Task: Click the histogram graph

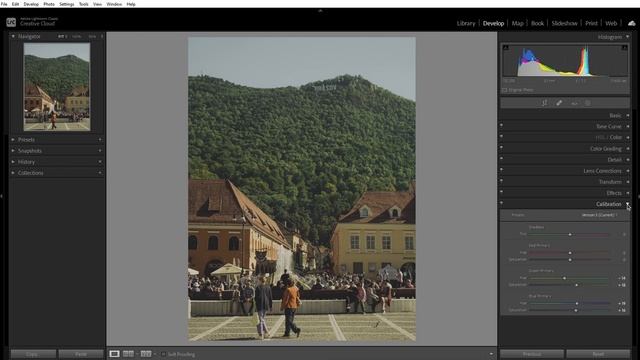Action: (564, 61)
